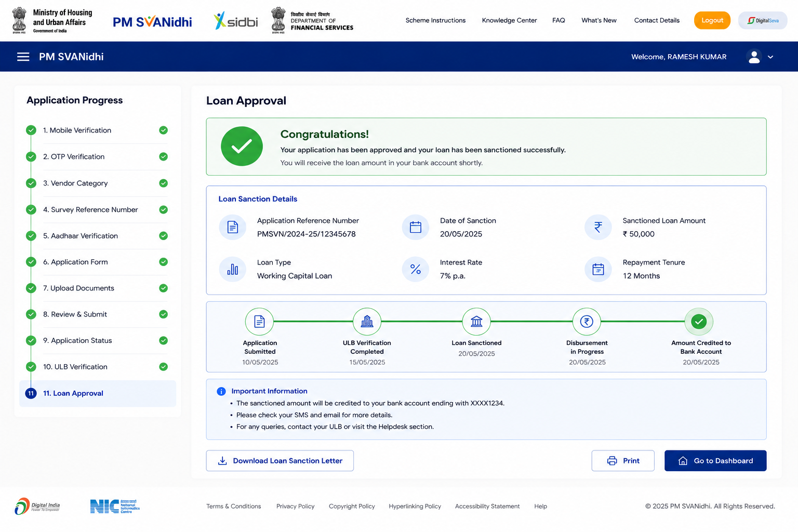Open Knowledge Center menu
This screenshot has height=532, width=798.
(x=509, y=20)
